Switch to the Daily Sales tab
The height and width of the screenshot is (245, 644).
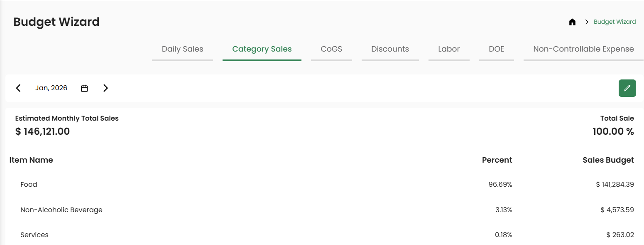click(x=182, y=49)
